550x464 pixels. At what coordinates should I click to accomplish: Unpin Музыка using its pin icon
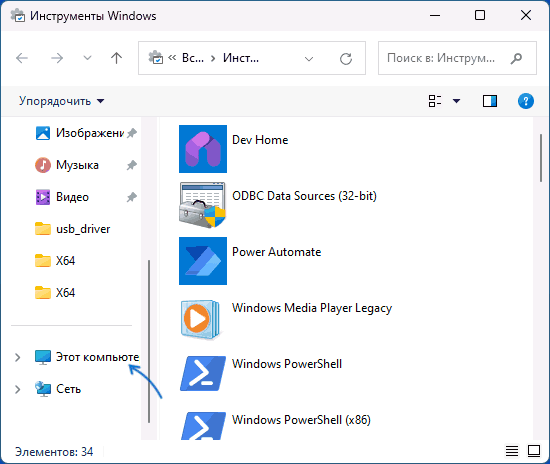point(132,165)
